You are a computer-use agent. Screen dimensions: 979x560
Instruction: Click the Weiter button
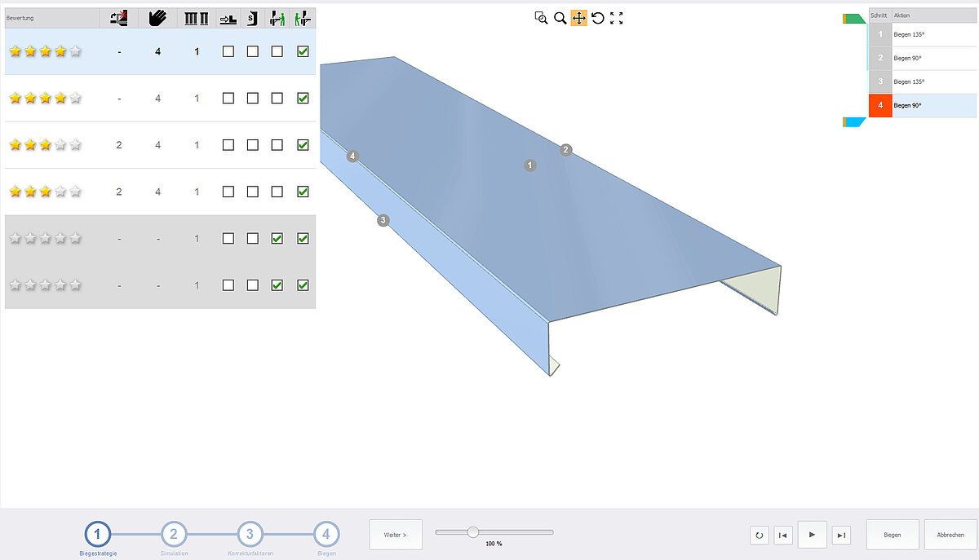(x=395, y=535)
